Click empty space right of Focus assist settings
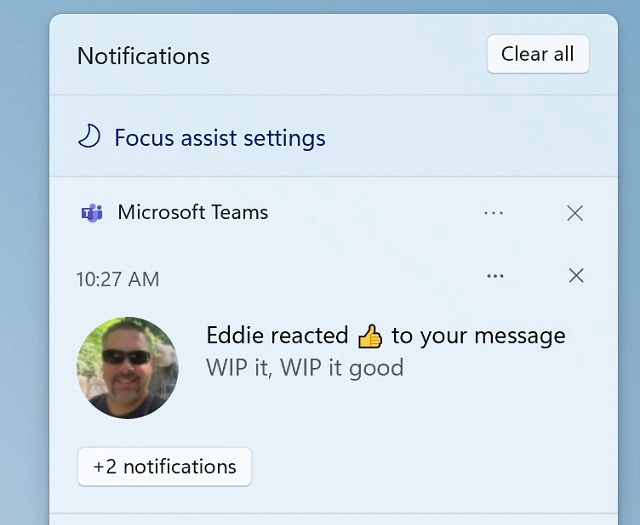The width and height of the screenshot is (640, 525). point(469,138)
